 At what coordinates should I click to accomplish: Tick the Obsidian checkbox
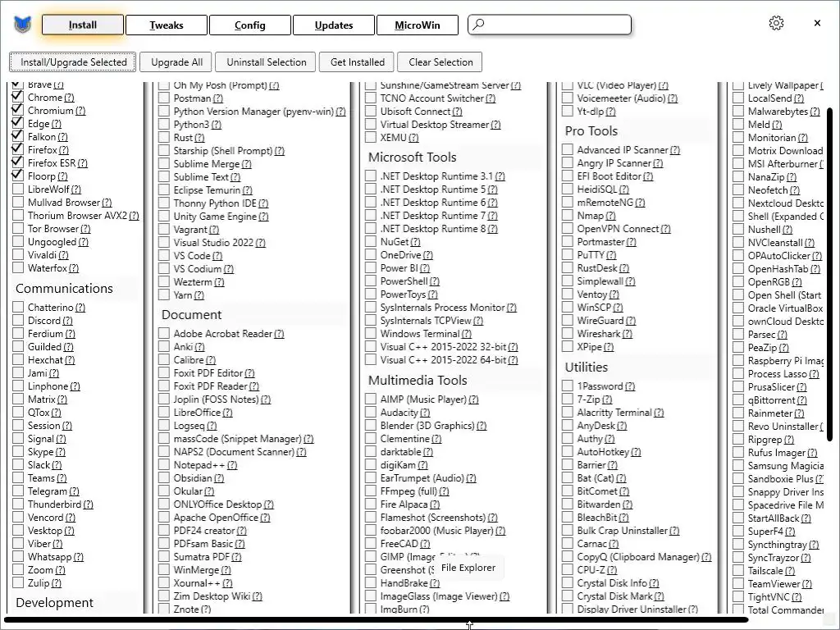pos(164,478)
